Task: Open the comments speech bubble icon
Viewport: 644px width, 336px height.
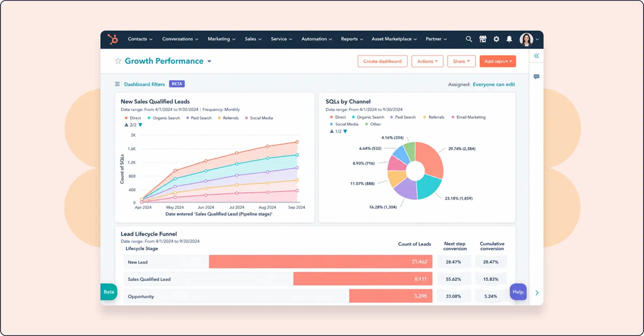Action: click(536, 77)
